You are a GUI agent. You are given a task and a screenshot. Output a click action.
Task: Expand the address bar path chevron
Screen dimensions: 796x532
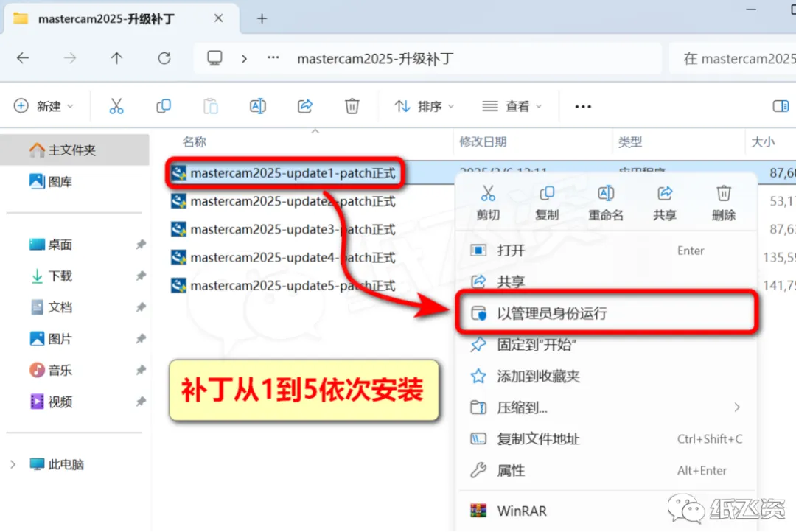[244, 59]
